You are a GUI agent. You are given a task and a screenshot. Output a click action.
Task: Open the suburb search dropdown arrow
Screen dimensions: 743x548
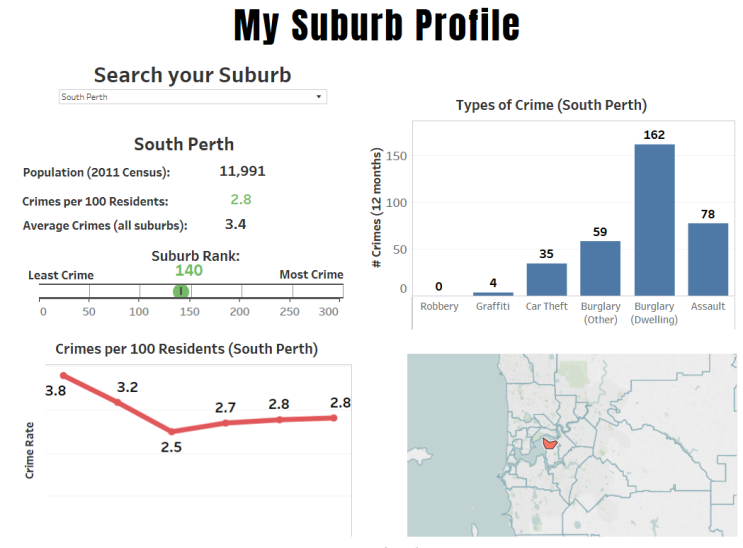click(318, 97)
